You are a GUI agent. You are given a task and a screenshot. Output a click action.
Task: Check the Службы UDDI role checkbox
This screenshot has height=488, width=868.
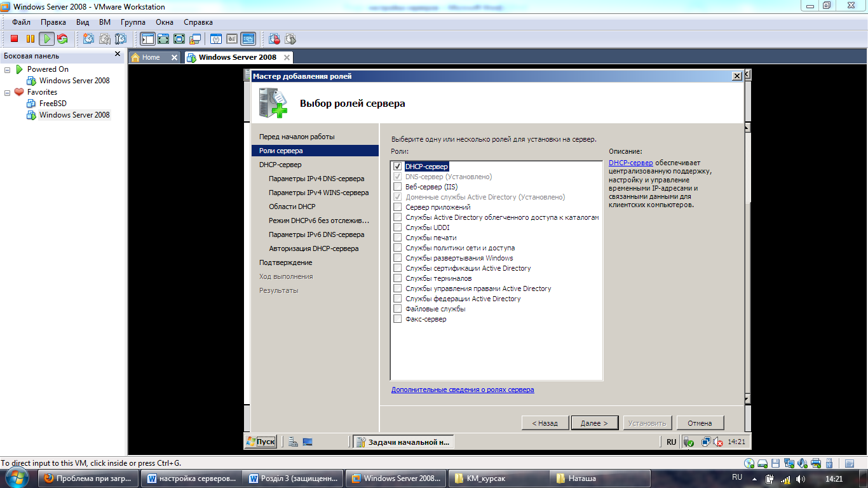pos(397,227)
